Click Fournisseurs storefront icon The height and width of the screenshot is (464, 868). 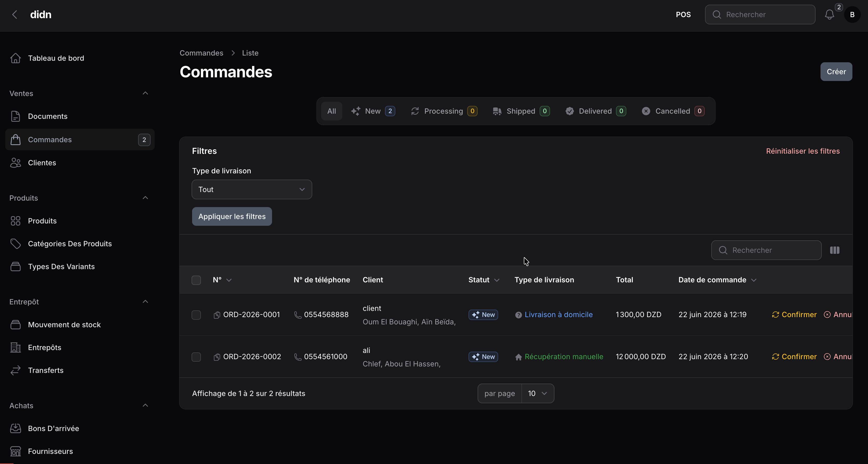coord(16,451)
